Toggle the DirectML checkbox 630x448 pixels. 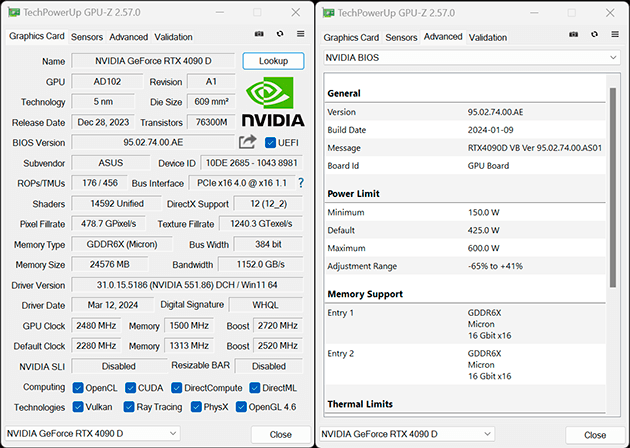(254, 388)
